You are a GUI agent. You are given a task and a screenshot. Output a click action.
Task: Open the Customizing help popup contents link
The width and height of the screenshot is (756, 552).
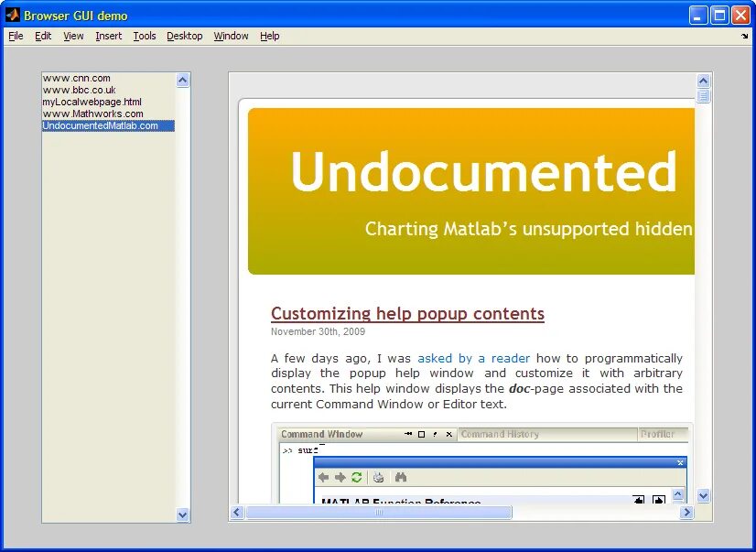pos(407,314)
